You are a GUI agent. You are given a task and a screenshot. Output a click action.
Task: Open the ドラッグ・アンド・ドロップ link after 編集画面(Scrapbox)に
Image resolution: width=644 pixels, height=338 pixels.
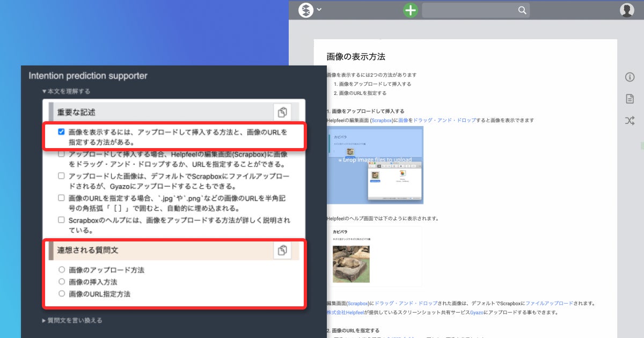point(406,303)
